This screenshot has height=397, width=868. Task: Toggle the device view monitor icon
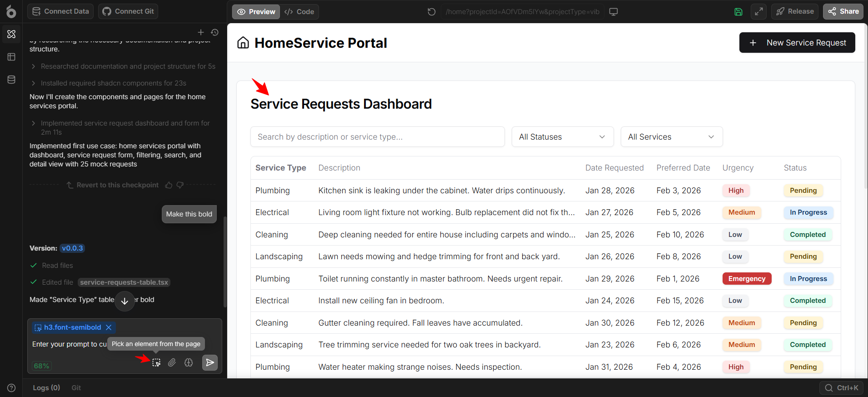(x=614, y=11)
